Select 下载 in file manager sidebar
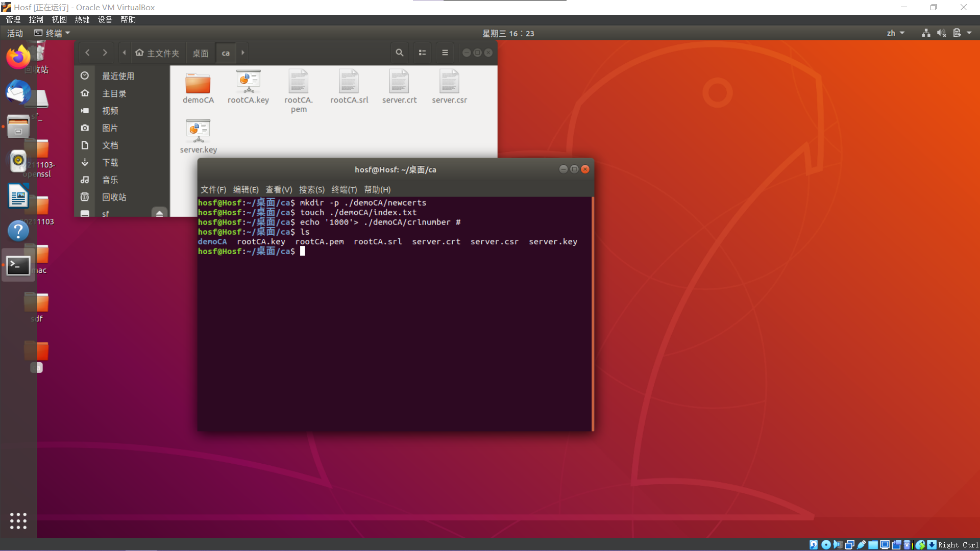 pyautogui.click(x=110, y=162)
